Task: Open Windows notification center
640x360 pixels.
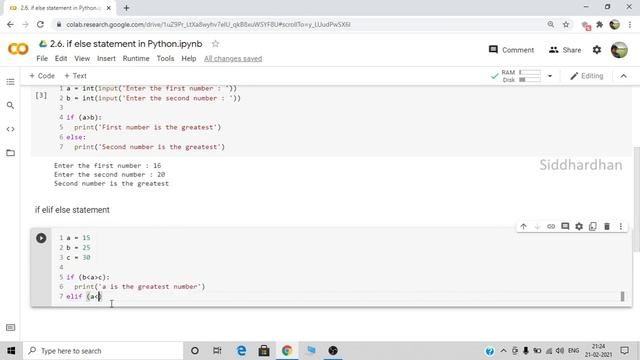Action: click(x=624, y=351)
